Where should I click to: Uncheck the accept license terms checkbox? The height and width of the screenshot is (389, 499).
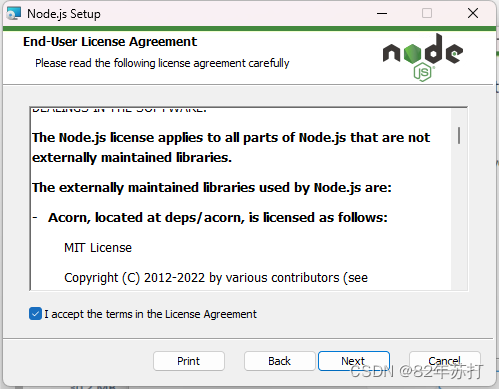pos(35,314)
